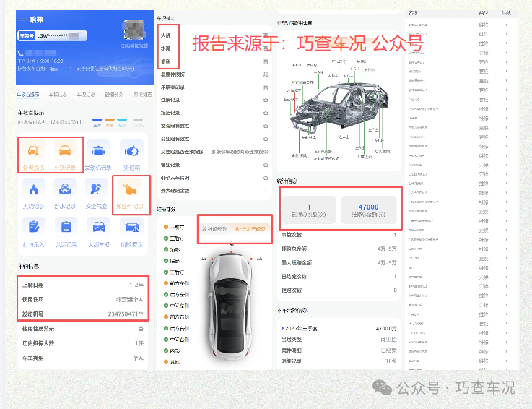Open the stat card showing 1 出险次数
This screenshot has height=409, width=532.
point(309,210)
